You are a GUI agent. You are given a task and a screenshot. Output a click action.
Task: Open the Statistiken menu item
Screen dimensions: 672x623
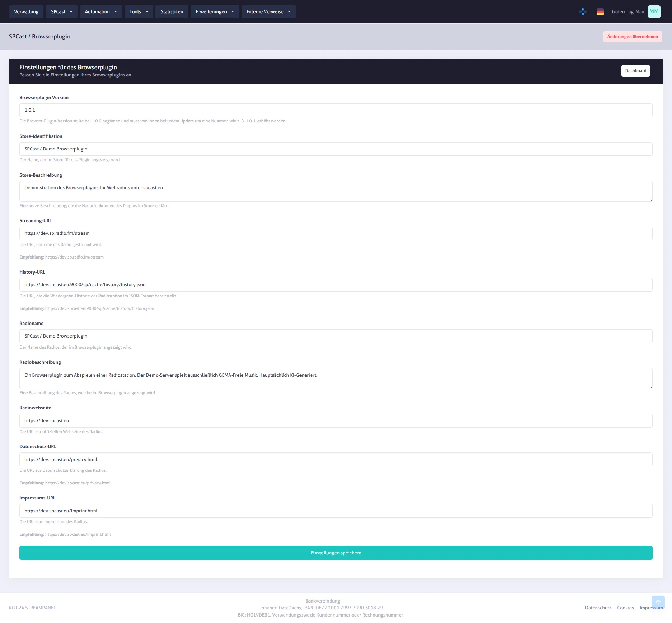(172, 11)
